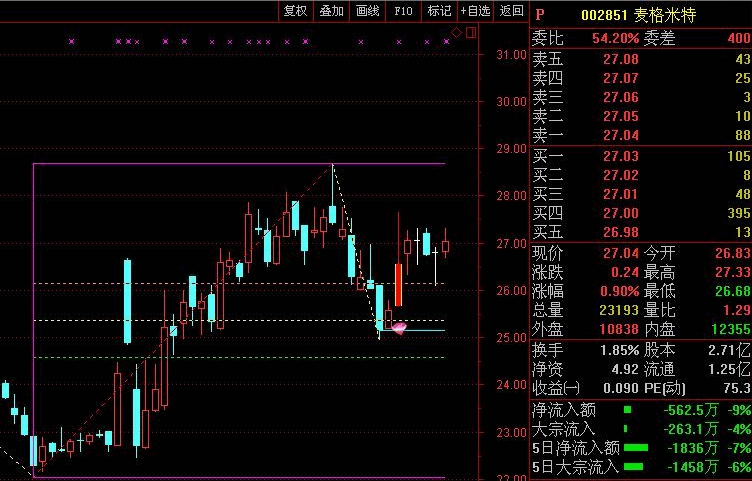Click the 总量 value 23193
Screen dimensions: 752x481
tap(619, 310)
